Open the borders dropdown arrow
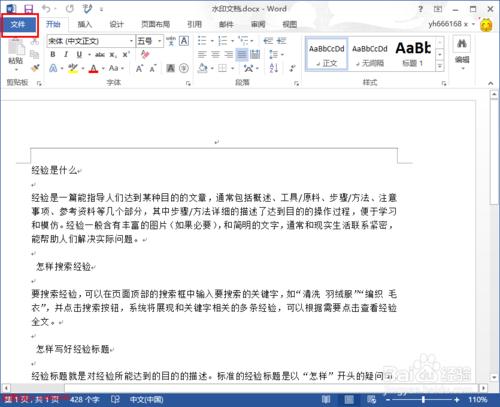 pyautogui.click(x=233, y=69)
